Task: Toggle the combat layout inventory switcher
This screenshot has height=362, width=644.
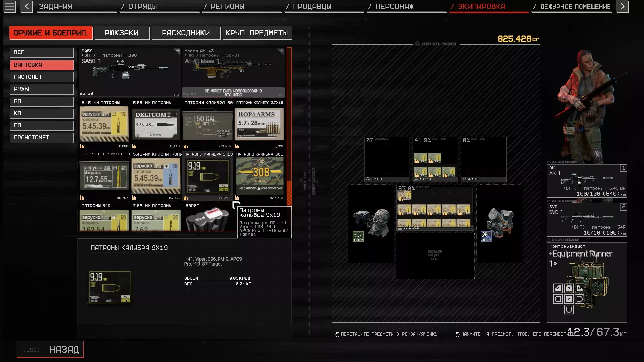Action: (x=310, y=181)
